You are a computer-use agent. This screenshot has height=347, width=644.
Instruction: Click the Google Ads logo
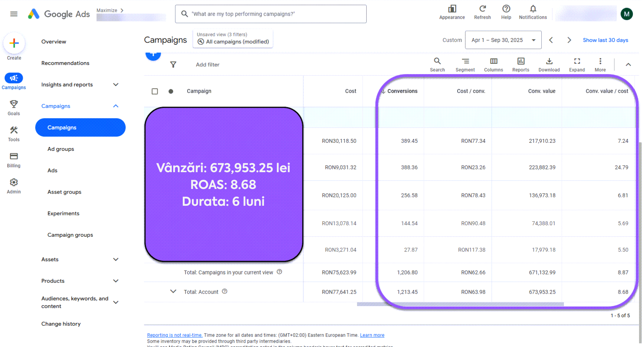point(59,14)
